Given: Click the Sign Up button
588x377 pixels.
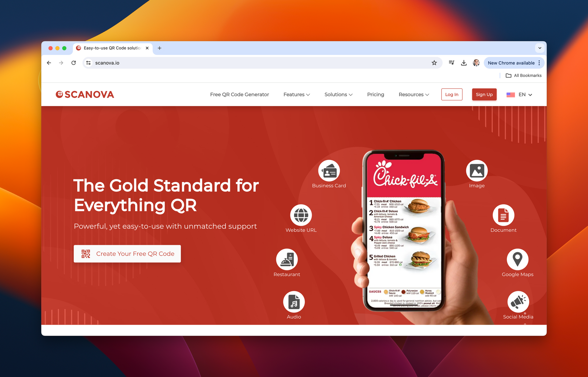Looking at the screenshot, I should pyautogui.click(x=484, y=95).
